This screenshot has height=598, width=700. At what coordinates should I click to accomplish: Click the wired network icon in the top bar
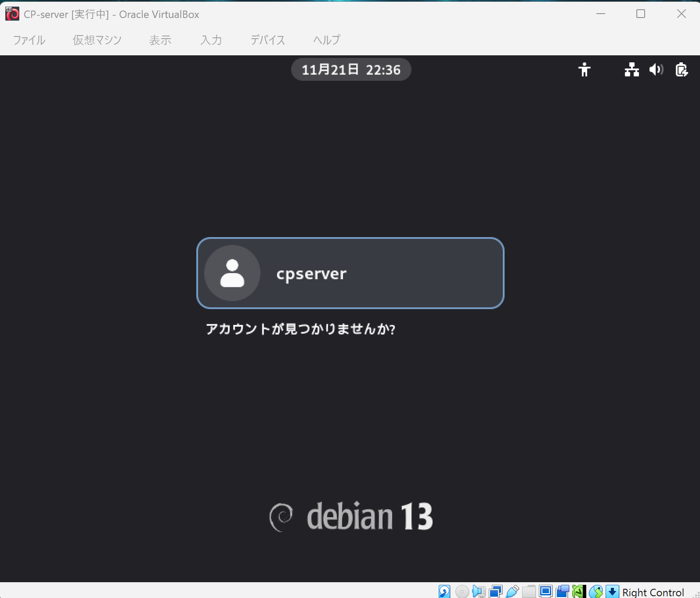pyautogui.click(x=632, y=69)
